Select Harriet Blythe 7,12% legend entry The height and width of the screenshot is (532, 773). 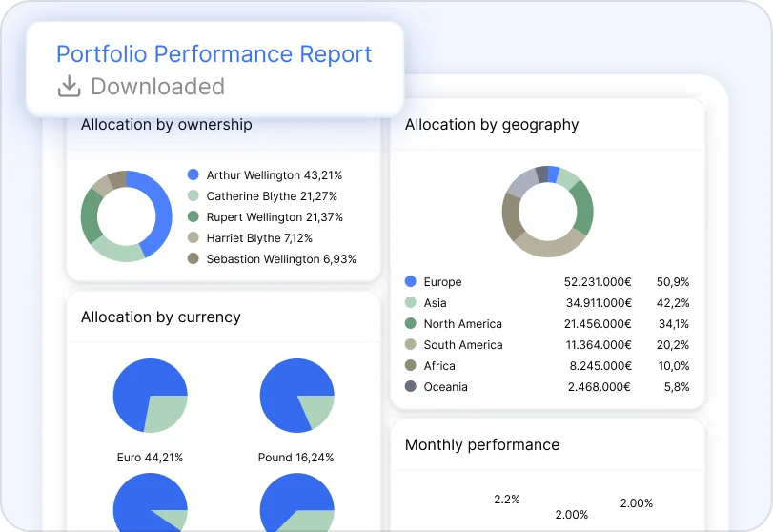pos(259,238)
